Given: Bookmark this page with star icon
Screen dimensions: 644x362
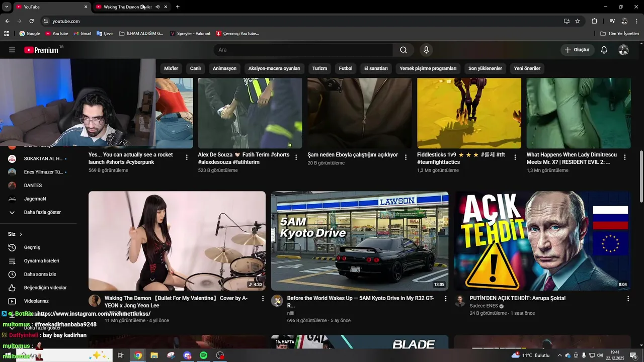Looking at the screenshot, I should coord(578,21).
